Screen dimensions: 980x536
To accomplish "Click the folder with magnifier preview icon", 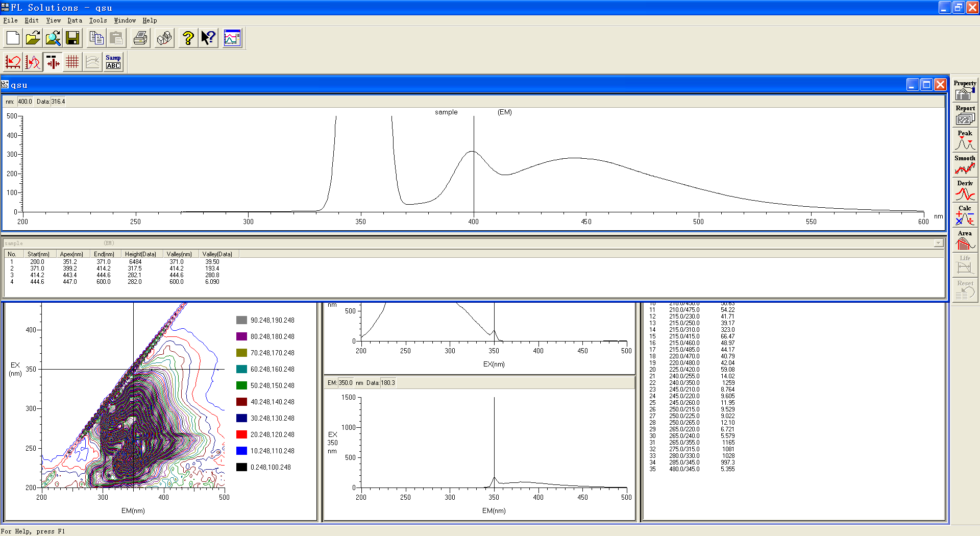I will (x=53, y=38).
